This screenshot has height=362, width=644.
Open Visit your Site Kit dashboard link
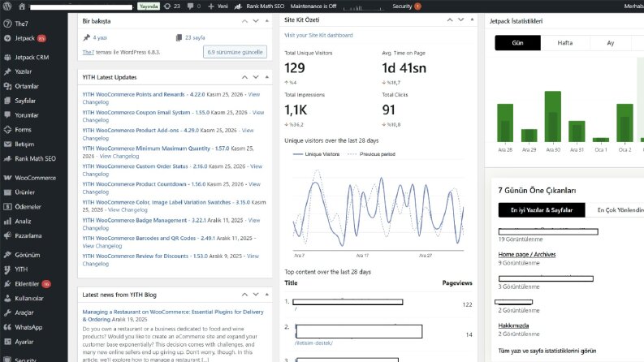pyautogui.click(x=318, y=35)
